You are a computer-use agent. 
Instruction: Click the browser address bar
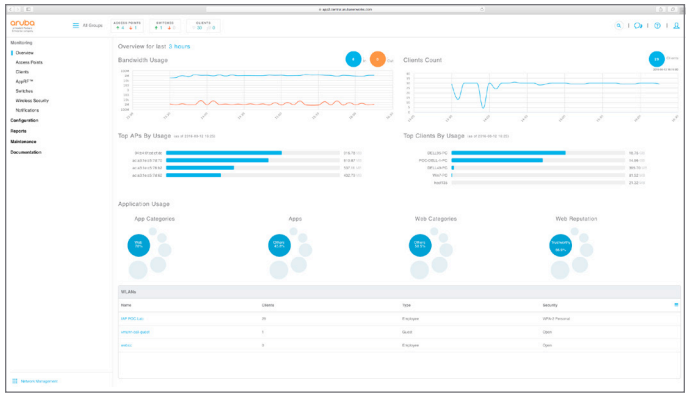click(x=345, y=9)
